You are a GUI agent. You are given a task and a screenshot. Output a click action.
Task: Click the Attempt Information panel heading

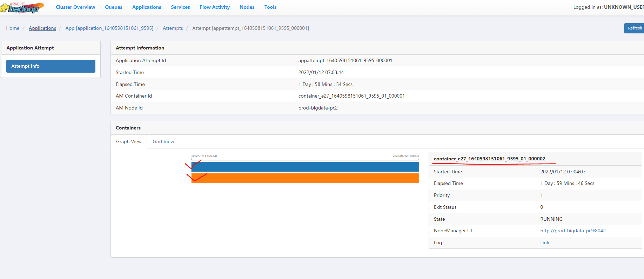tap(140, 48)
